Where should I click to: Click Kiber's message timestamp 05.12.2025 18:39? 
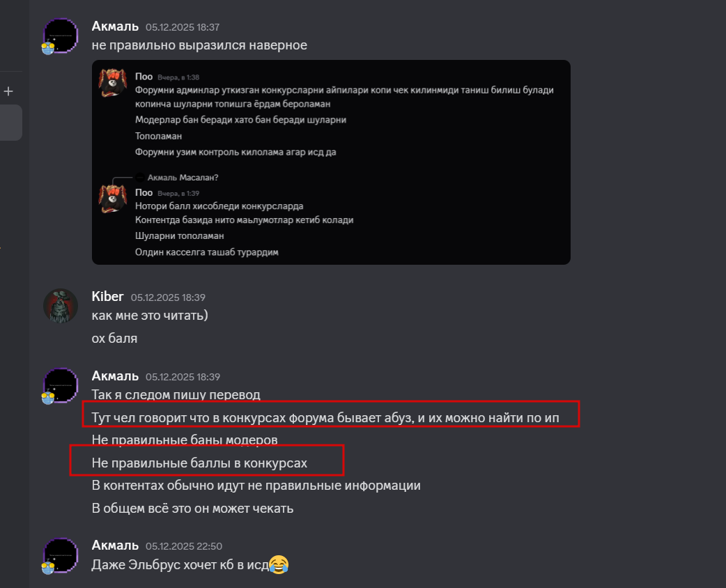(168, 297)
